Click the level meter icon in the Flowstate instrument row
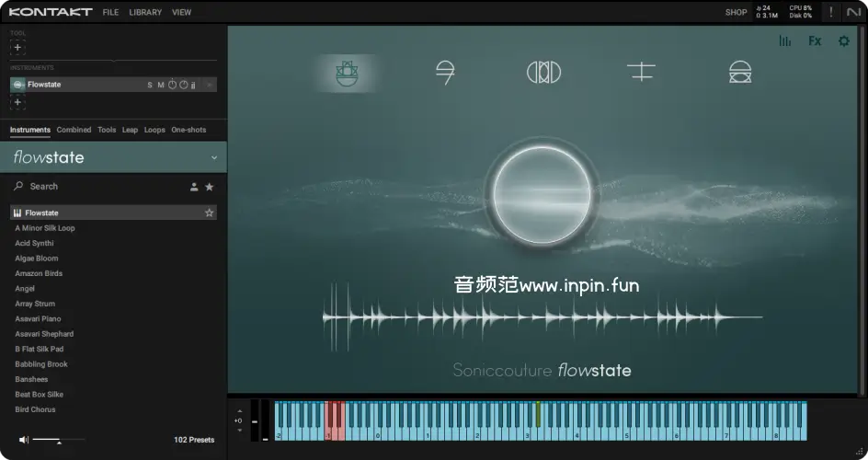This screenshot has height=460, width=868. click(193, 86)
